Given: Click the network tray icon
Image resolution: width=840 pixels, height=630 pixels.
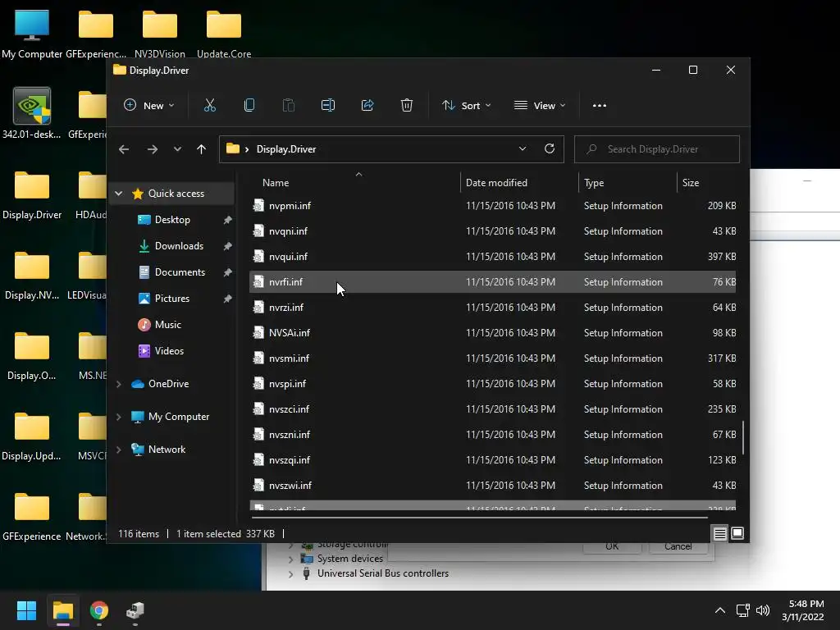Looking at the screenshot, I should point(742,610).
